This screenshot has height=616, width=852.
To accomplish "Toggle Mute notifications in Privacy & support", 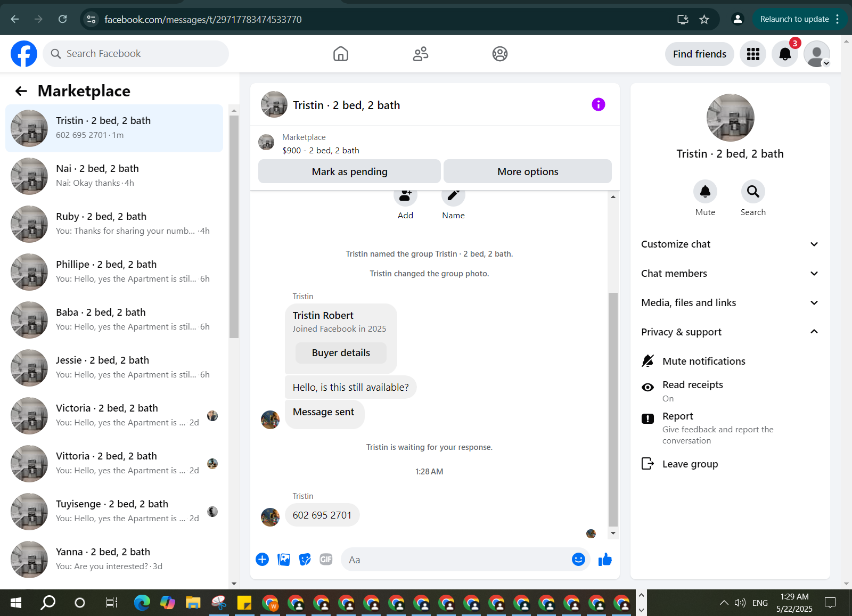I will coord(730,361).
